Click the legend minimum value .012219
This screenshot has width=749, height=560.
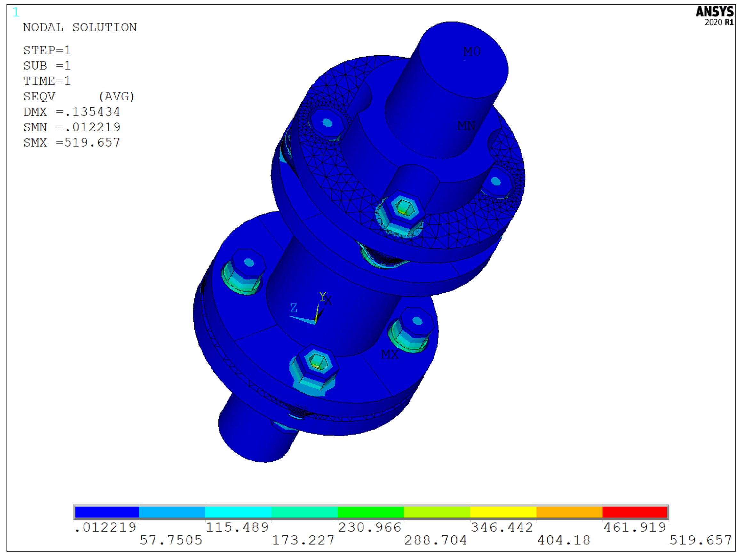pos(105,527)
